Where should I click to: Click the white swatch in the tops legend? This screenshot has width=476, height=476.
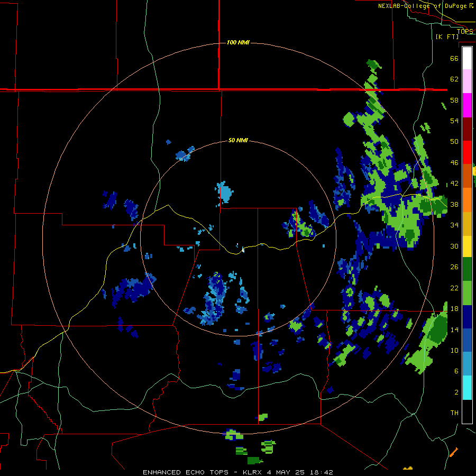pyautogui.click(x=467, y=58)
